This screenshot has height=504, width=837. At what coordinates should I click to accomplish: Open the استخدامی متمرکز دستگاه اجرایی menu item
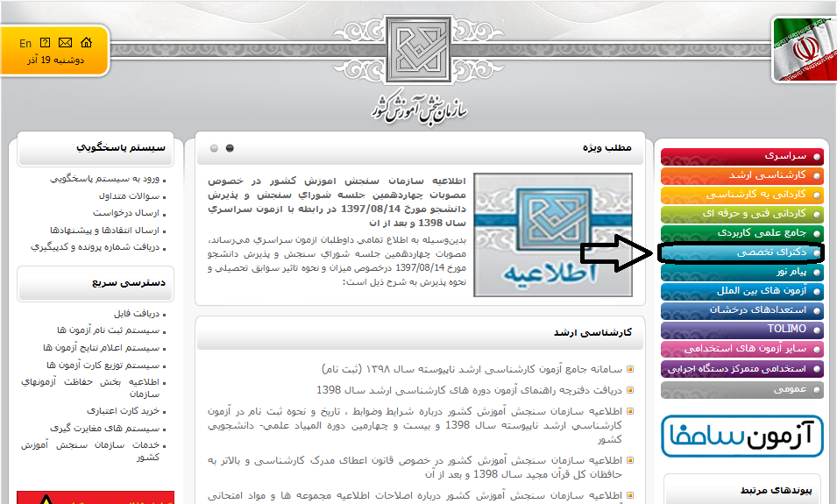click(742, 369)
